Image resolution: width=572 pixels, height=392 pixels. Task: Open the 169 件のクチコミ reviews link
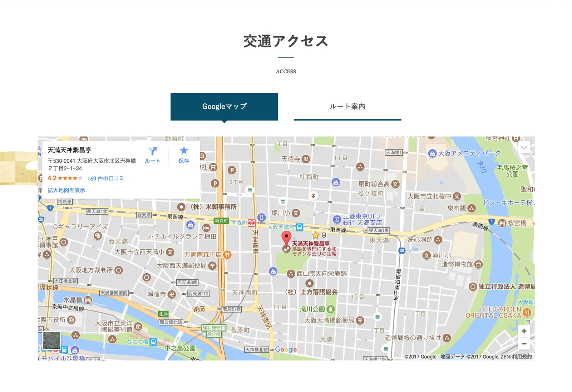pos(105,178)
